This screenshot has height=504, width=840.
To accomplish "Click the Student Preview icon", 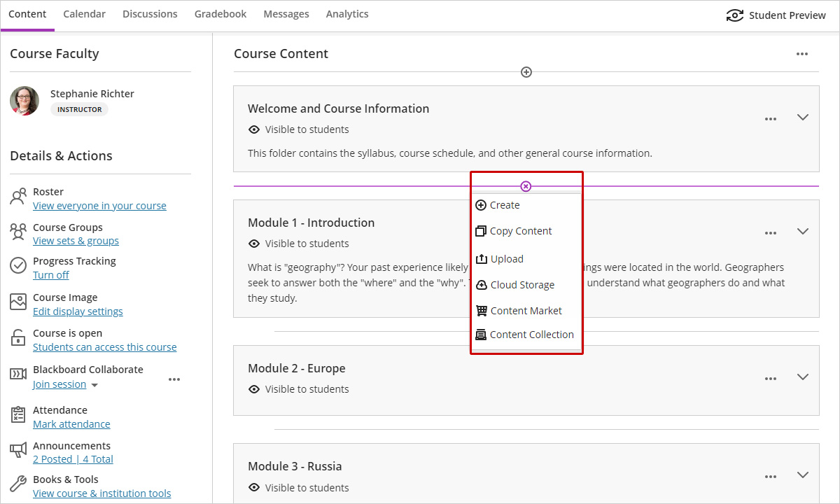I will (x=734, y=15).
